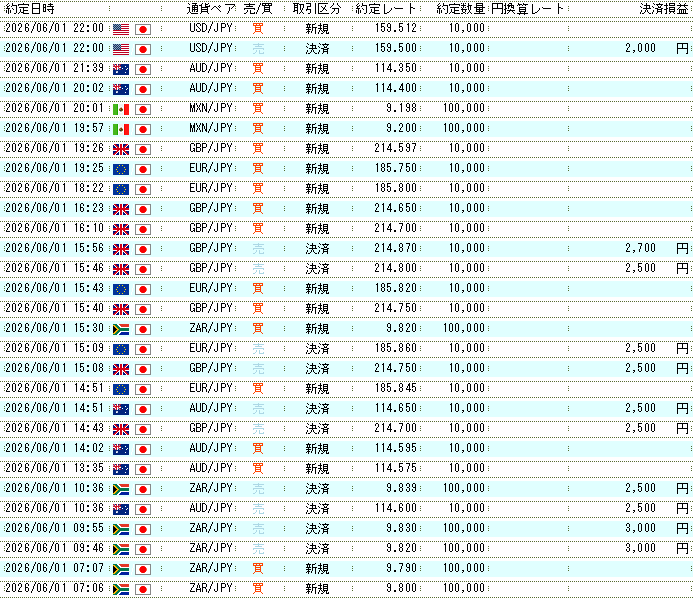Select the rate value 159.512
Image resolution: width=693 pixels, height=598 pixels.
(396, 28)
